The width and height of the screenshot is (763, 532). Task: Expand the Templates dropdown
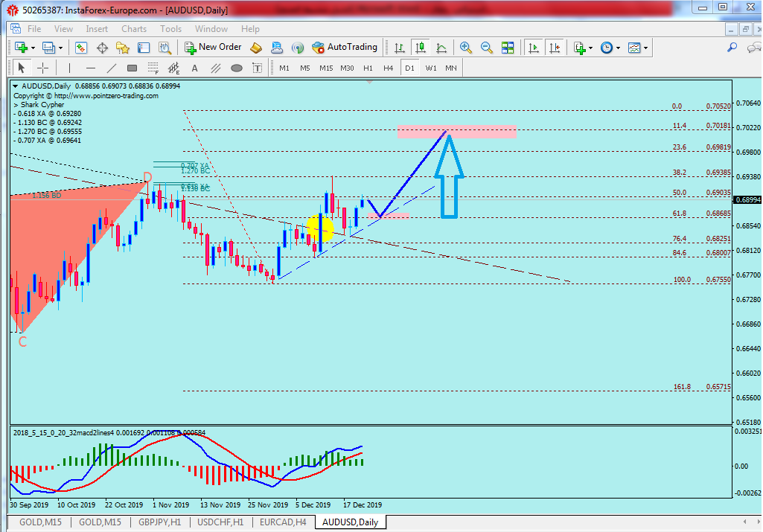pyautogui.click(x=645, y=48)
